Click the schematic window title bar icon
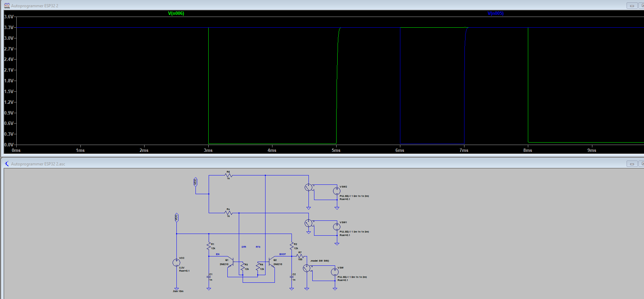Screen dimensions: 644x299 (x=7, y=164)
